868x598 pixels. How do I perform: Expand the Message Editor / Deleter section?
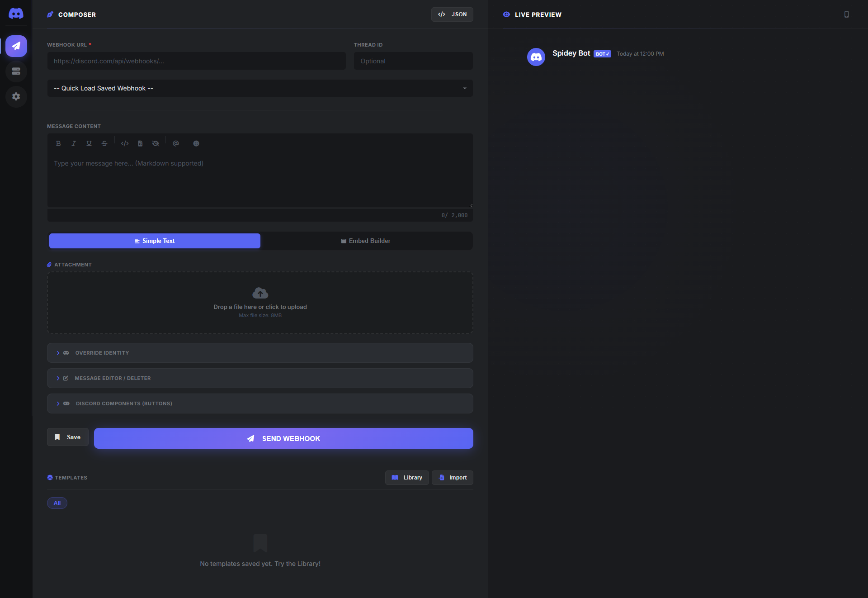[x=260, y=378]
